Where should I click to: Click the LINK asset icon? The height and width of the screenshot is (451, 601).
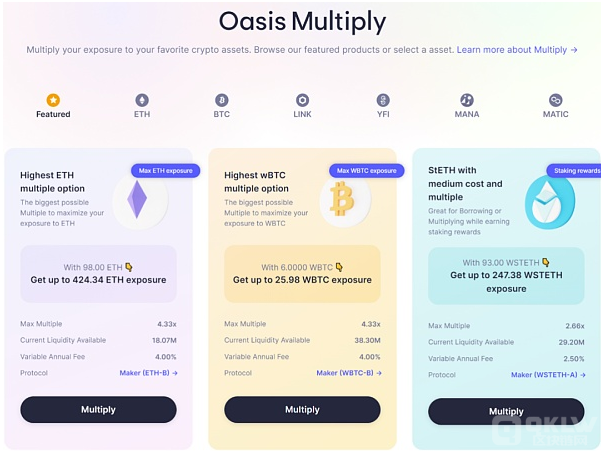[x=302, y=100]
